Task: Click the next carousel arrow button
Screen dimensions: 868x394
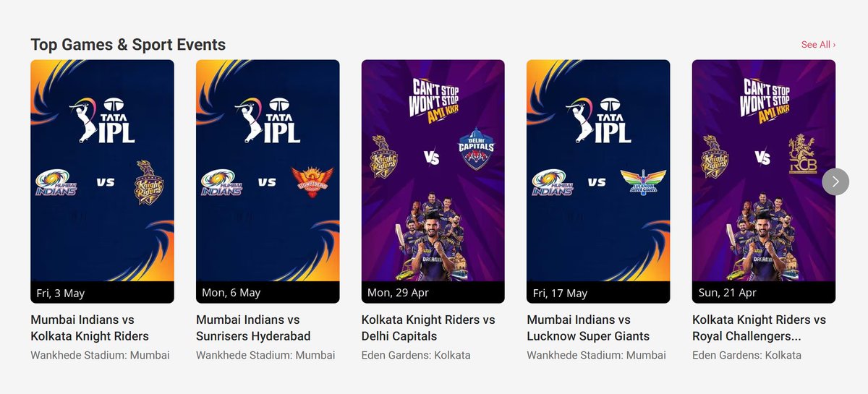Action: tap(835, 181)
